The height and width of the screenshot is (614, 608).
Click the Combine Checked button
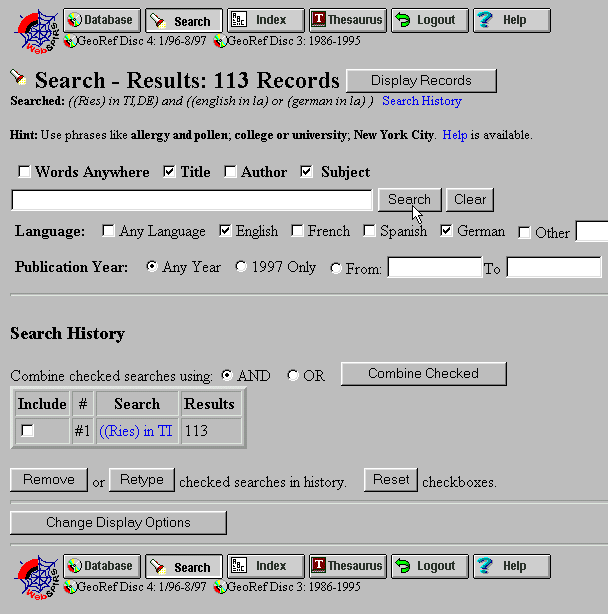click(x=424, y=374)
